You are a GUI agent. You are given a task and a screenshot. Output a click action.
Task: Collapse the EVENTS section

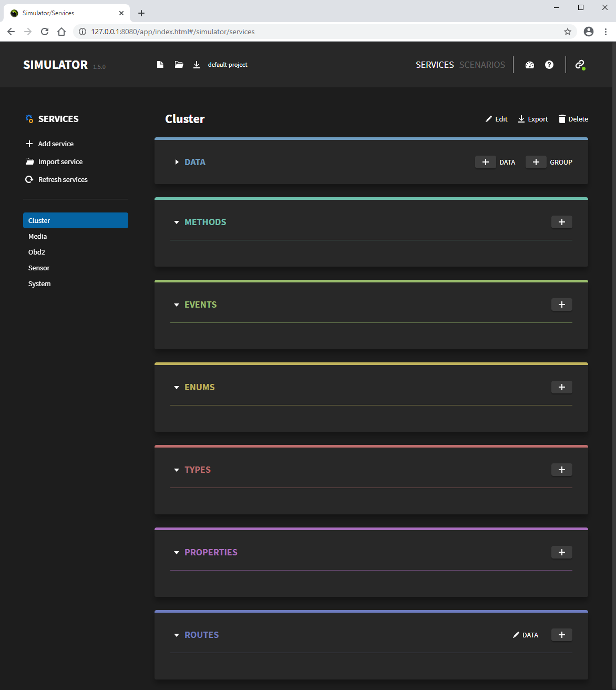click(177, 305)
